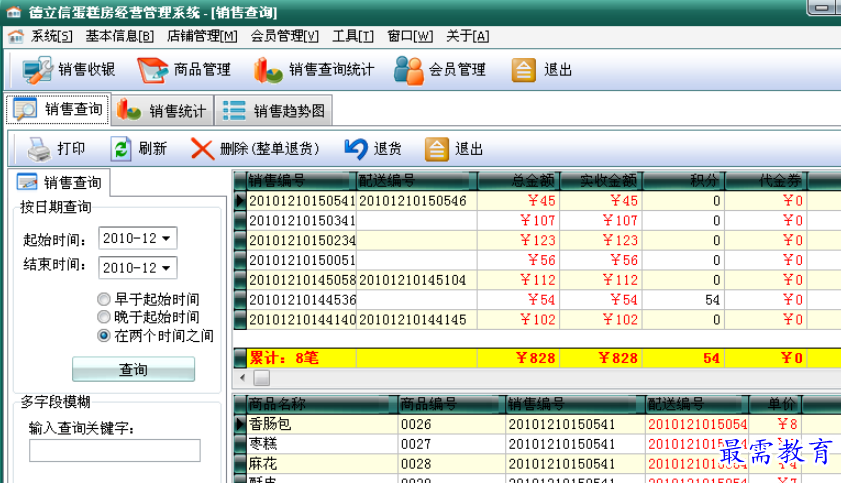Click the 退货 return arrow icon
Viewport: 841px width, 483px height.
coord(356,149)
